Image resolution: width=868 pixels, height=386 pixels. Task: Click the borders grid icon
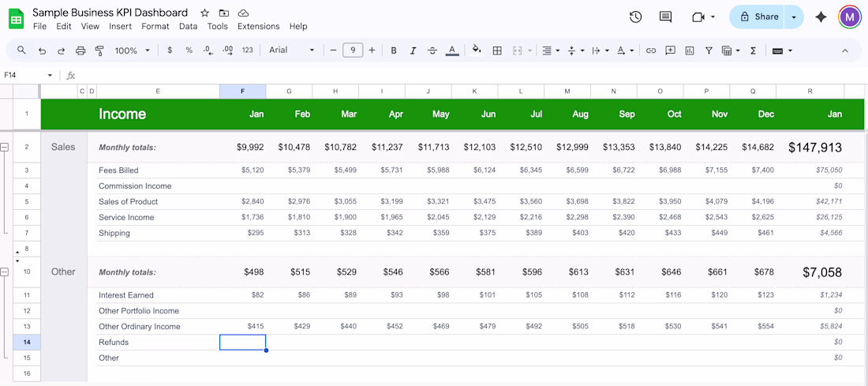497,51
